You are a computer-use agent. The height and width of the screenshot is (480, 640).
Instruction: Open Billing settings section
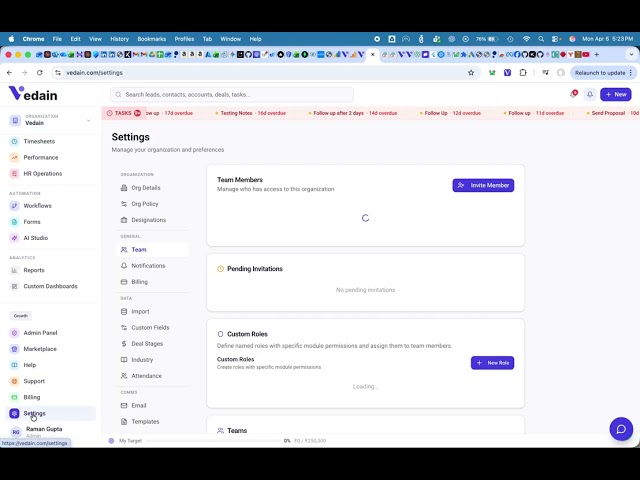click(x=140, y=282)
